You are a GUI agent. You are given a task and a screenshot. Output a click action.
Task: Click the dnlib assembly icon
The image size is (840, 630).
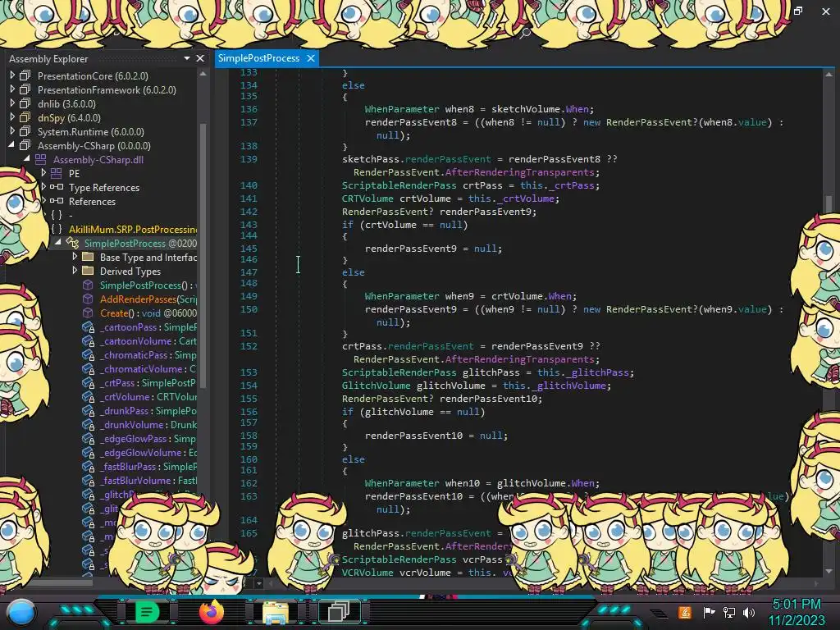point(25,103)
